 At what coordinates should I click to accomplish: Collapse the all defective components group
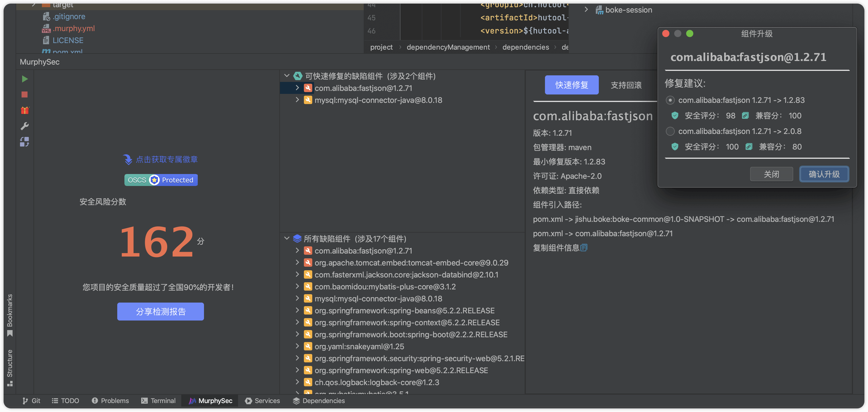(287, 239)
